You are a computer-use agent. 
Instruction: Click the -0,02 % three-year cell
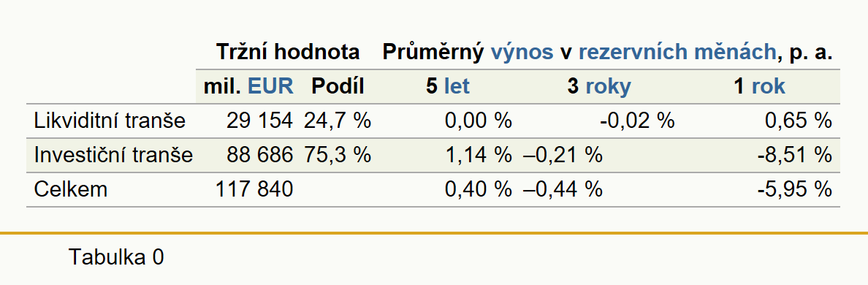(x=637, y=121)
